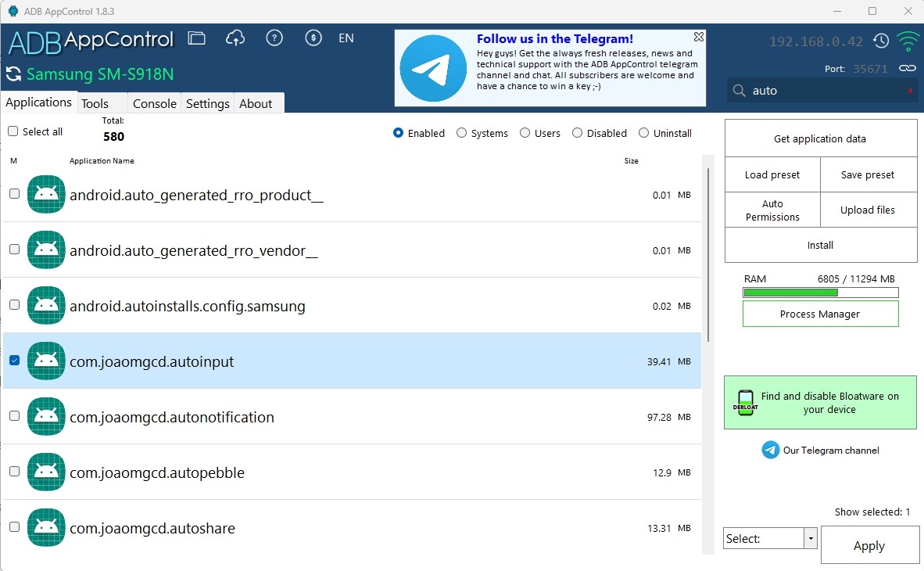
Task: Click the Debloat phone icon
Action: click(746, 403)
